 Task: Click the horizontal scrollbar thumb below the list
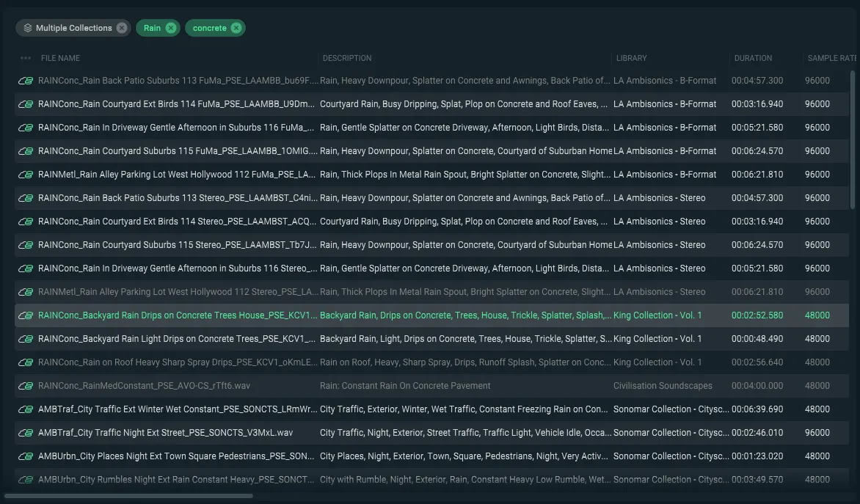coord(128,497)
